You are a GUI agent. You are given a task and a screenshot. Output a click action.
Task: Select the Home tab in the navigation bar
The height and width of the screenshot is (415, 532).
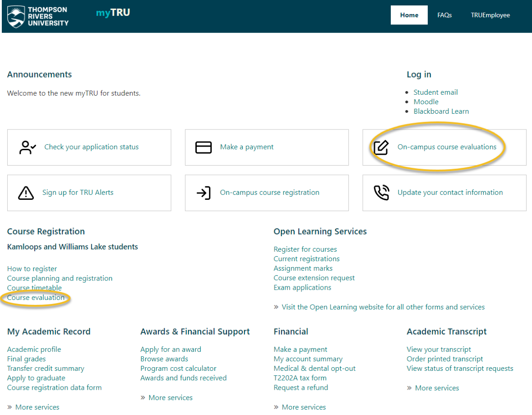pos(409,15)
